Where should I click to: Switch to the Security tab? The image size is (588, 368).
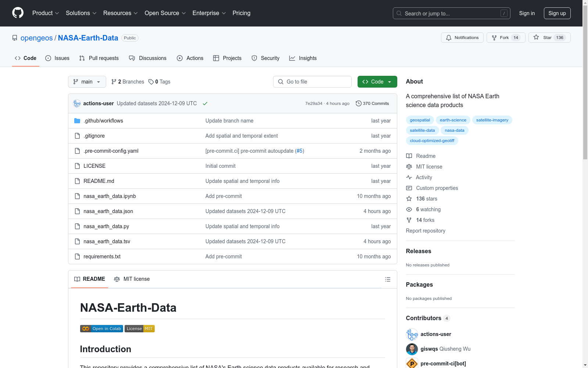tap(265, 58)
